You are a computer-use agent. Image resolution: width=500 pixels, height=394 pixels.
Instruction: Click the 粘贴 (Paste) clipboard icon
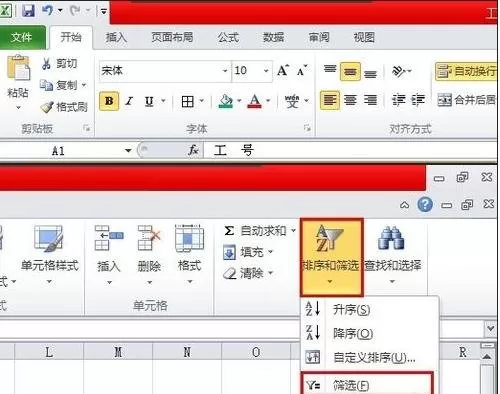point(18,68)
